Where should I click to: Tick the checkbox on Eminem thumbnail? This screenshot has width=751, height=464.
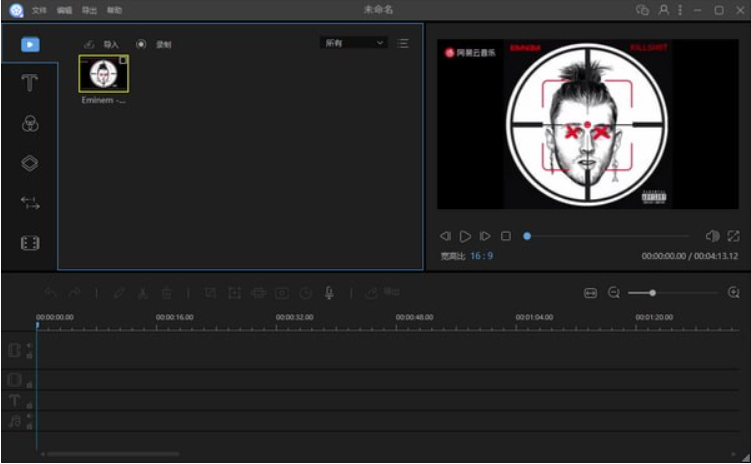123,60
